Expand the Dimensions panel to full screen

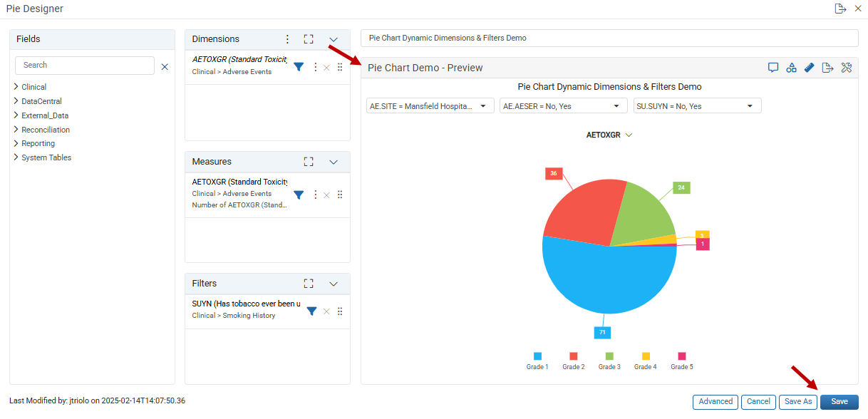pos(309,39)
